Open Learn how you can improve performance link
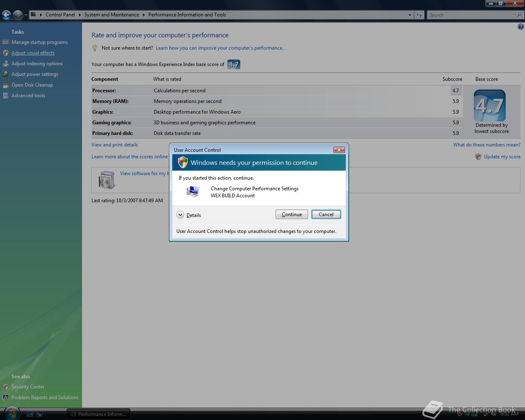This screenshot has height=420, width=525. pyautogui.click(x=219, y=48)
